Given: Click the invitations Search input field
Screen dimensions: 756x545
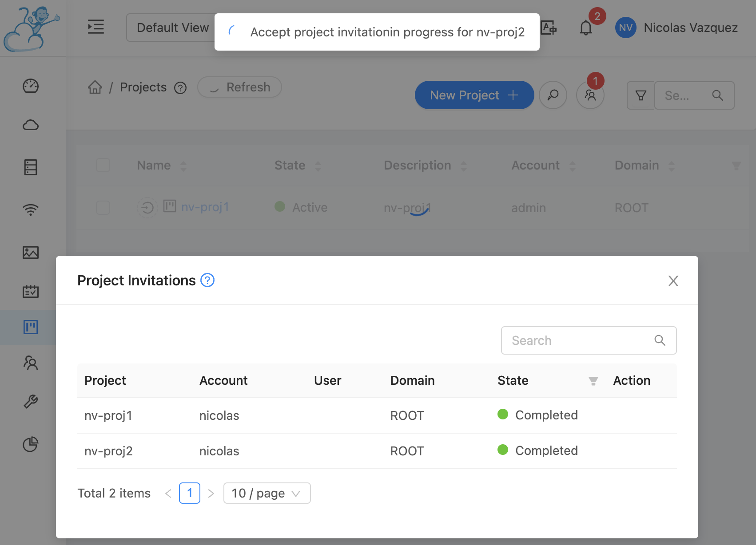Looking at the screenshot, I should [x=580, y=340].
